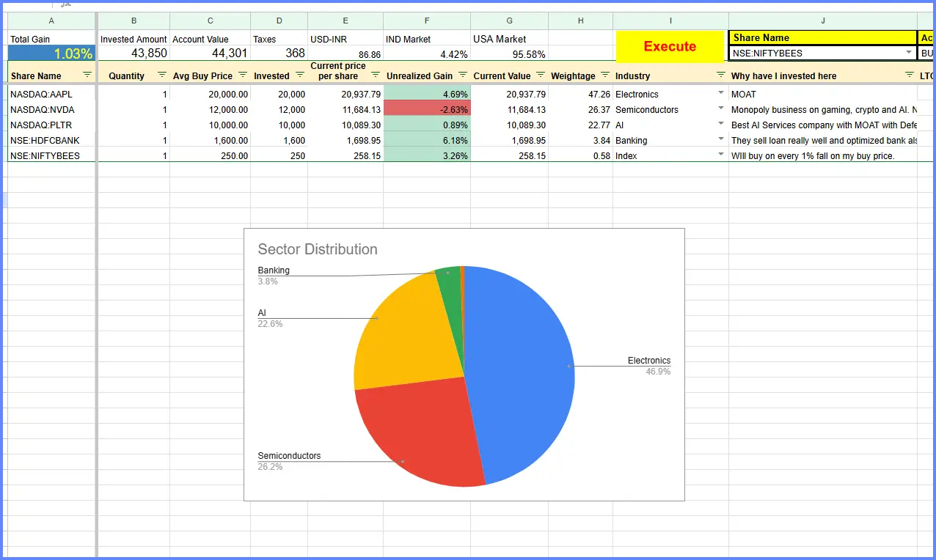
Task: Select HDFCBANK unrealized gain 6.18% cell
Action: [x=427, y=140]
